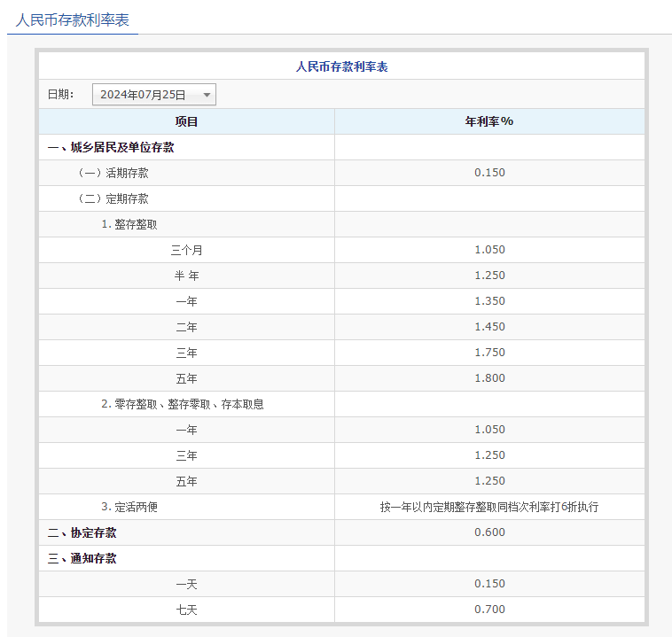Click the 3. 定活两便 row label
The height and width of the screenshot is (637, 672).
coord(129,507)
